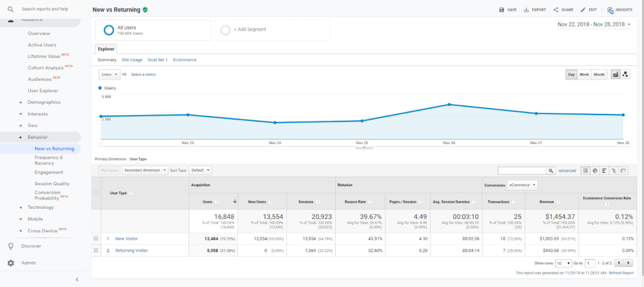Open the date range dropdown
Viewport: 644px width, 287px height.
point(594,25)
